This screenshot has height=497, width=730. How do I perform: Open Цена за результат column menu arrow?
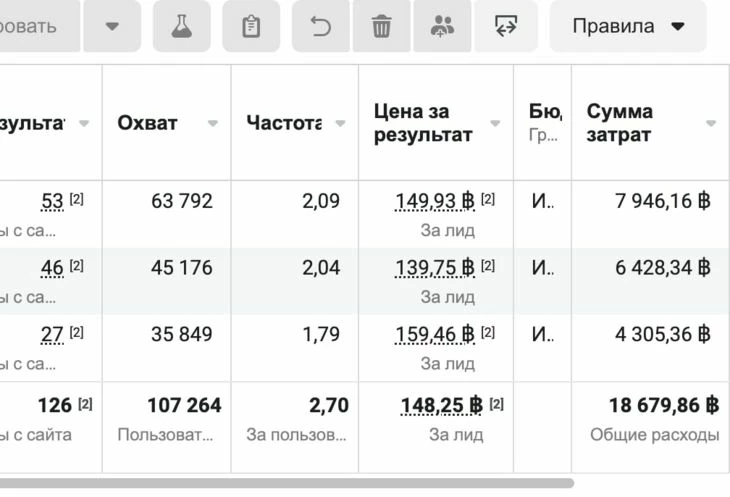tap(495, 124)
